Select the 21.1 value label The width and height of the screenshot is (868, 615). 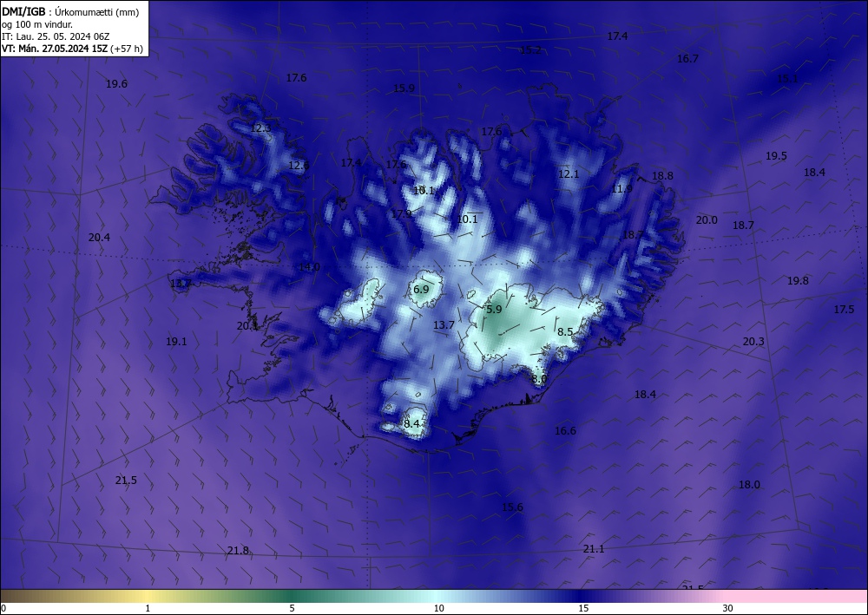coord(594,548)
